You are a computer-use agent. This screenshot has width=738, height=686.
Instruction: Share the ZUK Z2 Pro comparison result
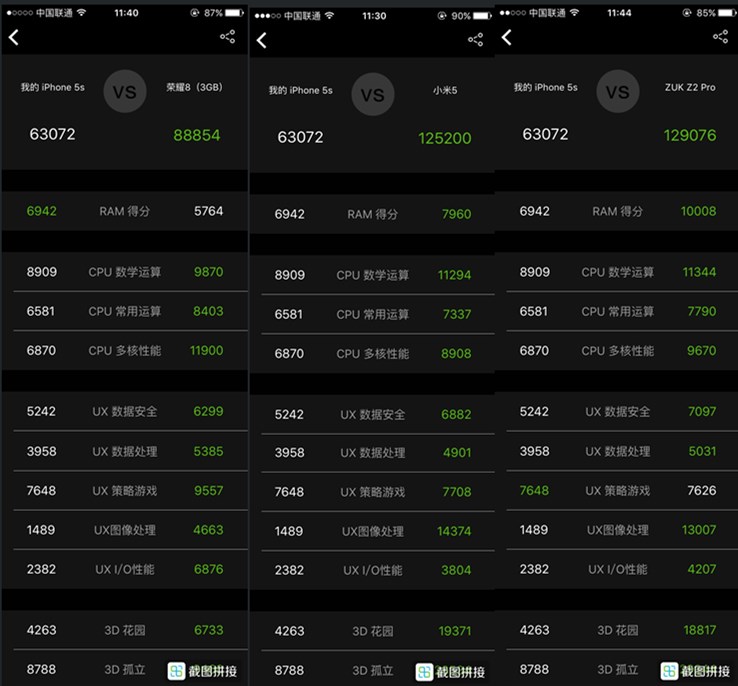[x=720, y=36]
